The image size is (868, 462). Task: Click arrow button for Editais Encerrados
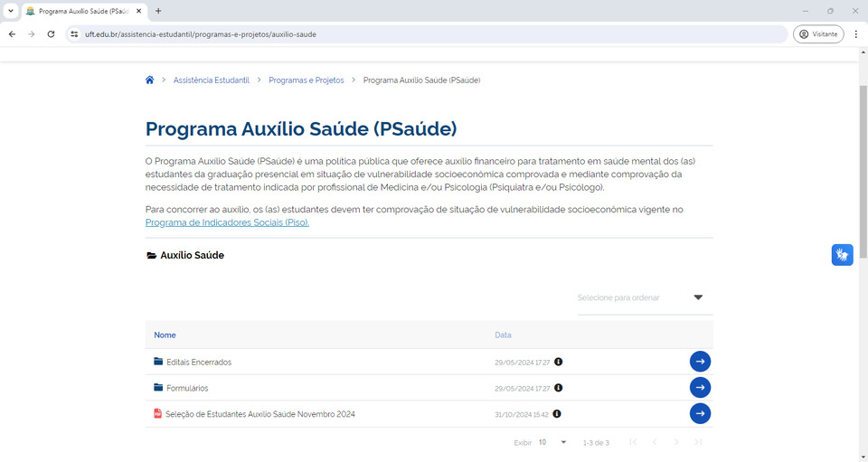(x=700, y=362)
